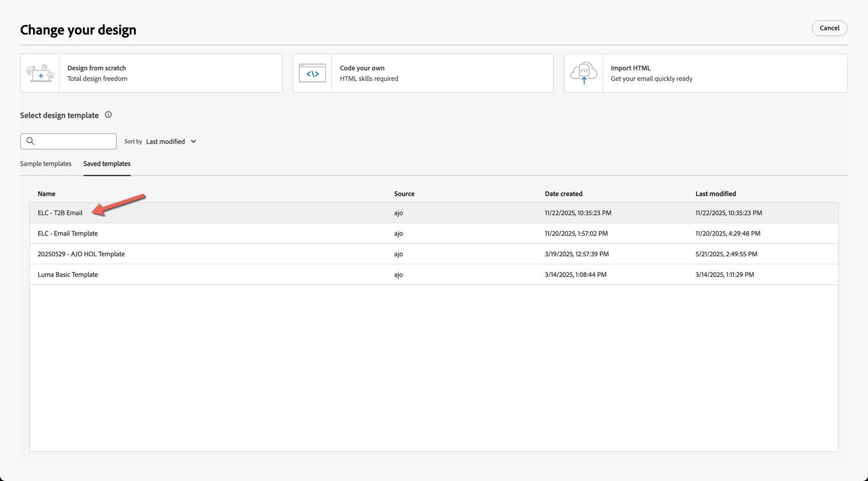Click the Select design template heading
Image resolution: width=868 pixels, height=481 pixels.
[x=59, y=115]
